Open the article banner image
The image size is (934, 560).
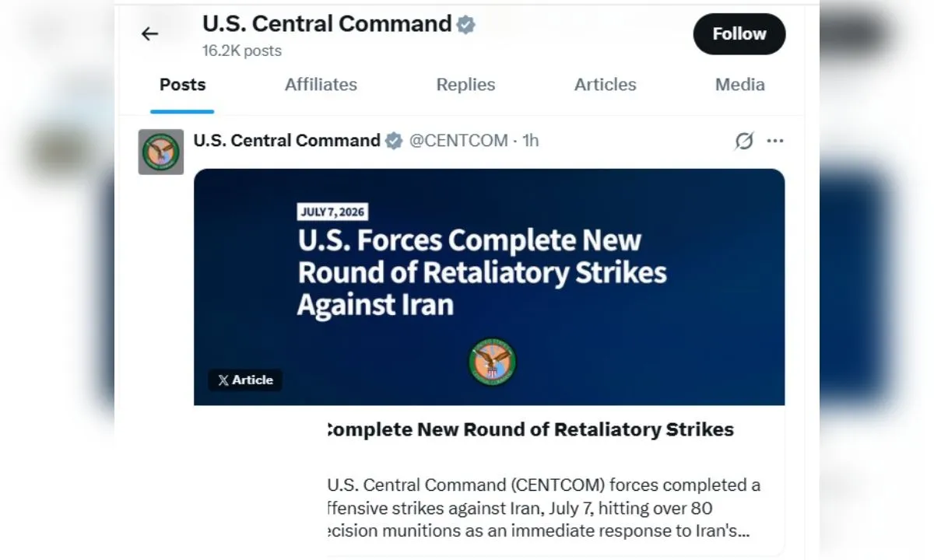pos(489,287)
